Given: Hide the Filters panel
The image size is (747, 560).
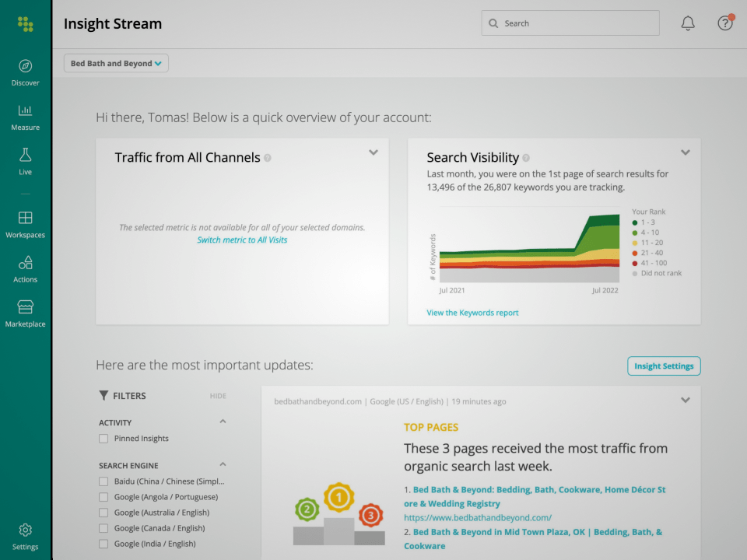Looking at the screenshot, I should pos(218,396).
